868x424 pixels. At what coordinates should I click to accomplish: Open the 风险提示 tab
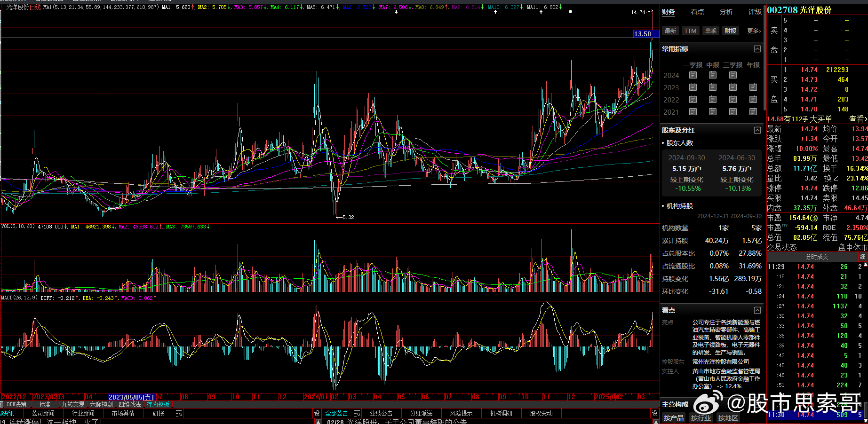click(462, 414)
